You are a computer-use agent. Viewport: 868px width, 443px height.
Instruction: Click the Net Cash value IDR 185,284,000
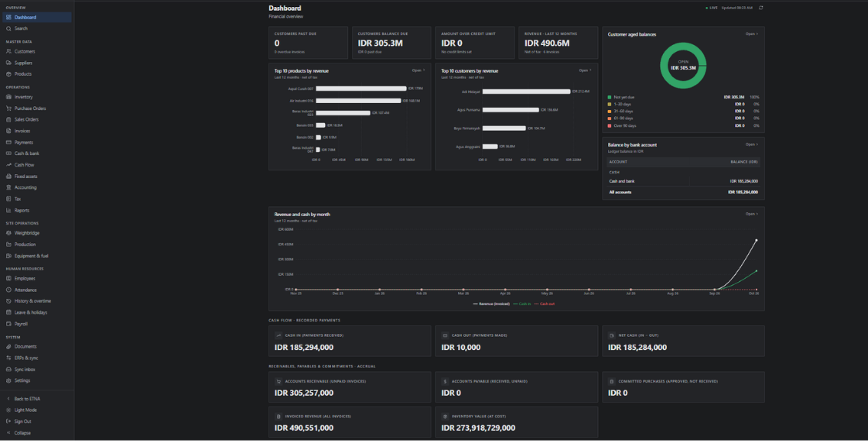(x=637, y=348)
